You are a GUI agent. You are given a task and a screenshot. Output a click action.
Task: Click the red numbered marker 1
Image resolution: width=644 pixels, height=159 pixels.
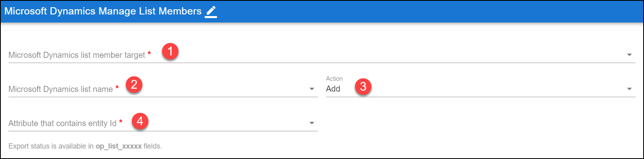[x=170, y=51]
